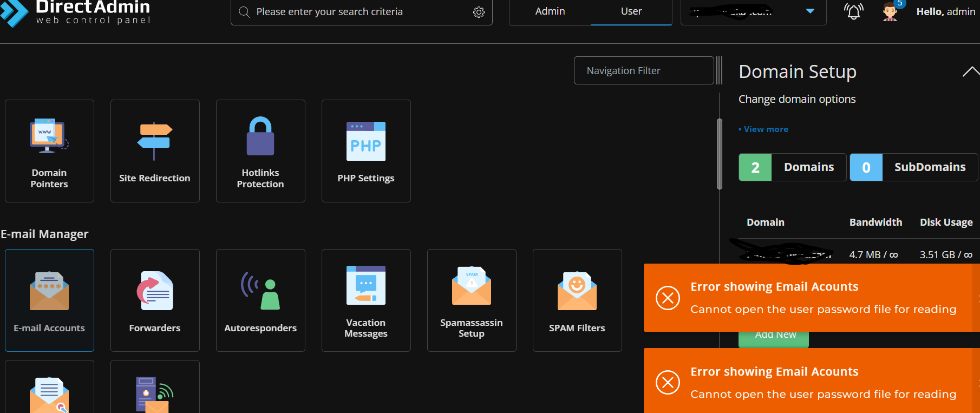980x413 pixels.
Task: Open the envelope with magnifier tile
Action: coord(49,387)
